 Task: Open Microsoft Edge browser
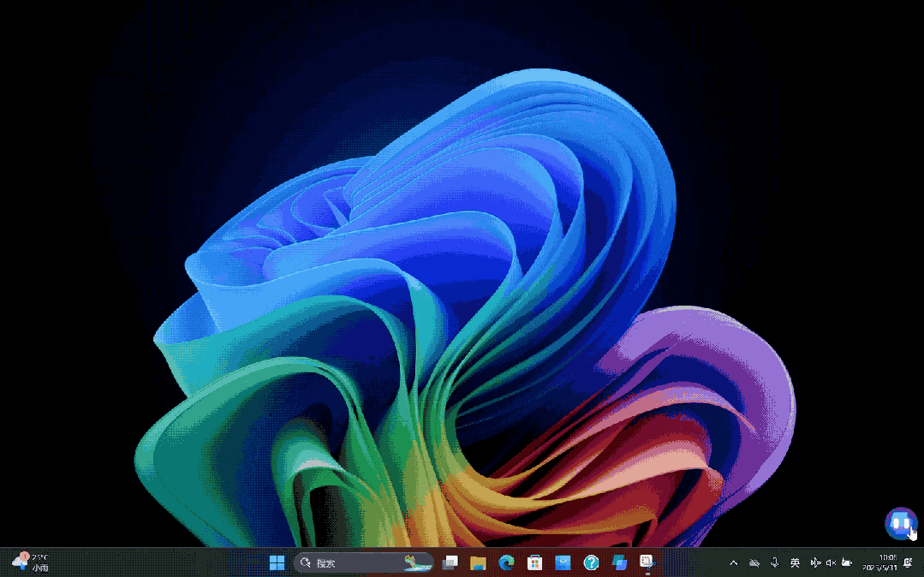tap(506, 562)
